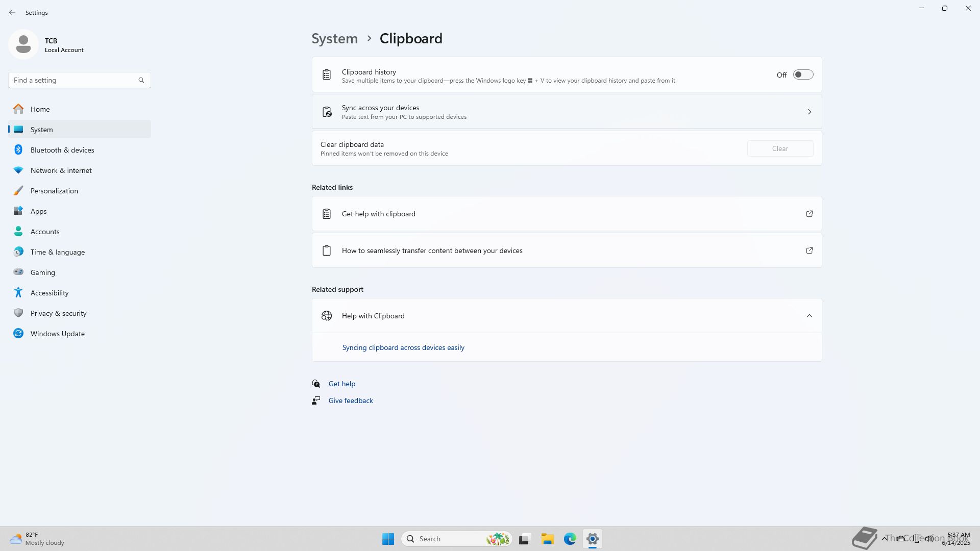Image resolution: width=980 pixels, height=551 pixels.
Task: Click the Clear clipboard data button
Action: [x=779, y=148]
